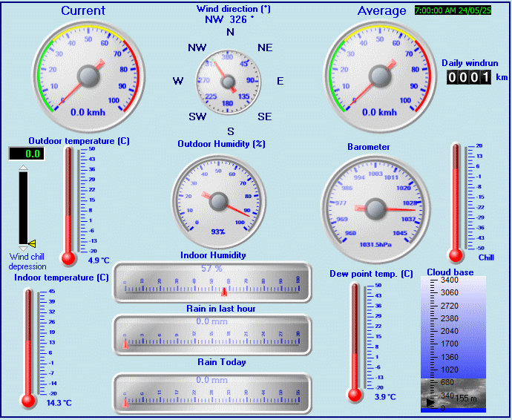512x420 pixels.
Task: Click the Chill thermometer
Action: (456, 203)
